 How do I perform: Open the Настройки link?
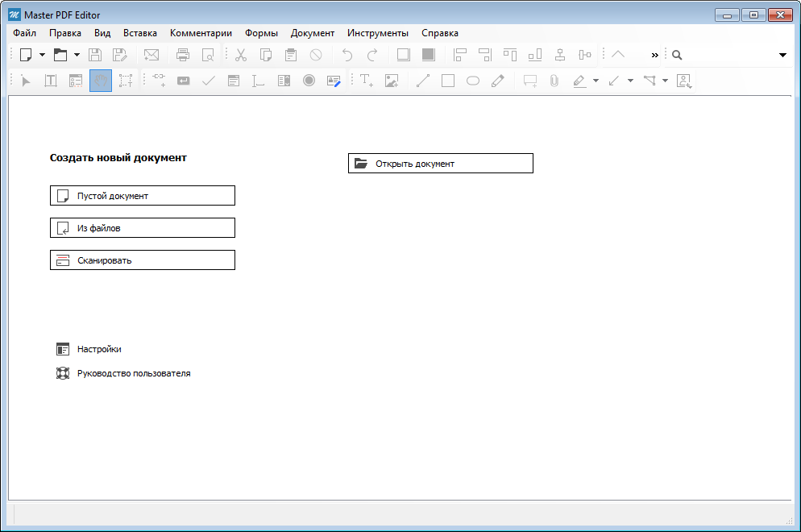pos(89,349)
